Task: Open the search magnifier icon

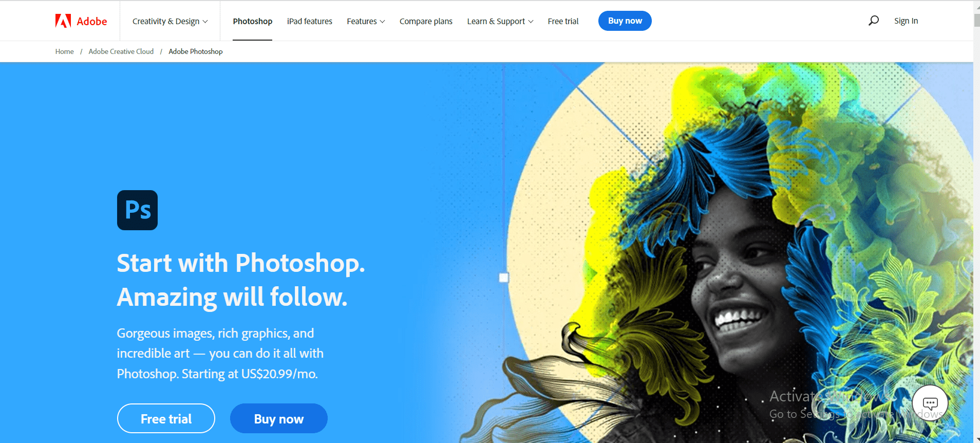Action: (873, 21)
